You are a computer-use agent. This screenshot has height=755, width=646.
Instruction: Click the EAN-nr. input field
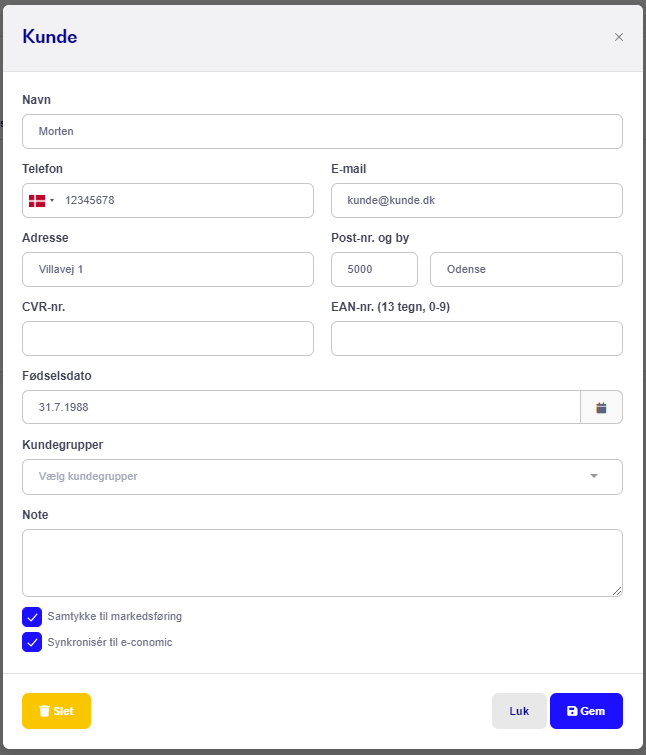477,338
